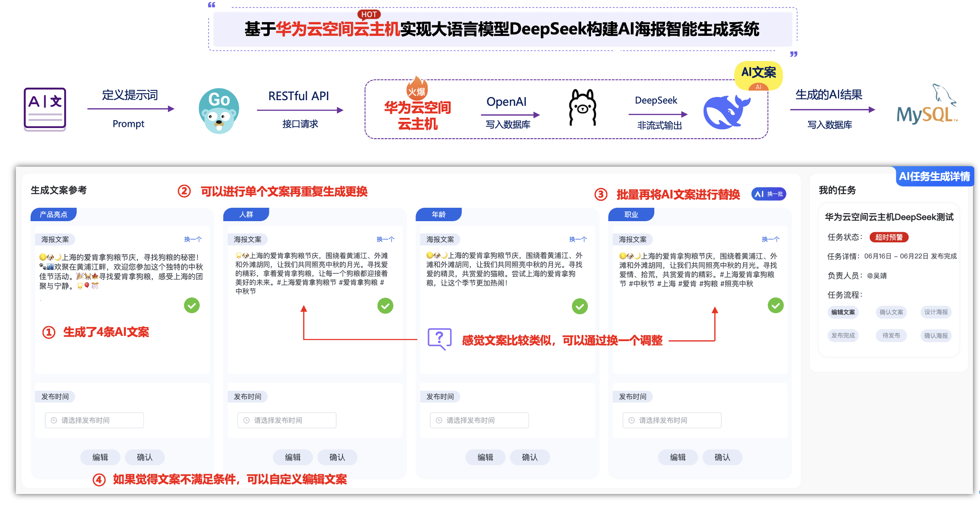The height and width of the screenshot is (506, 980).
Task: Select the 确认海报 workflow step
Action: pyautogui.click(x=936, y=335)
